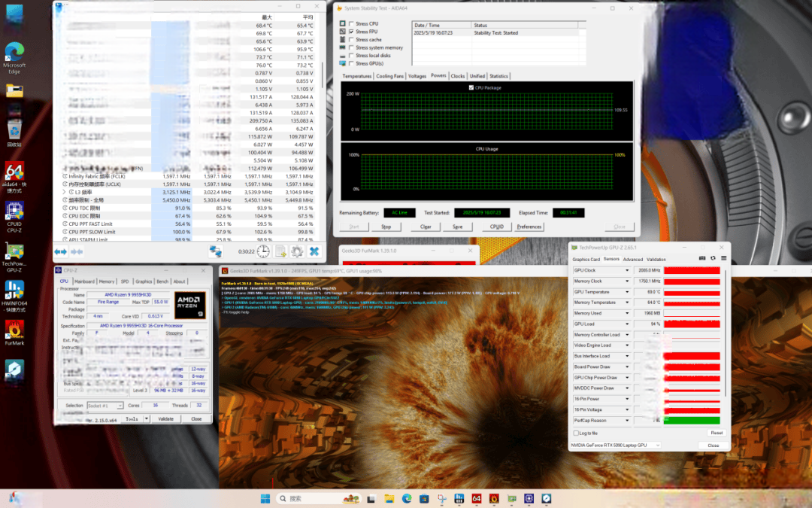Open the Recycle Bin desktop icon
This screenshot has height=508, width=812.
pos(14,133)
